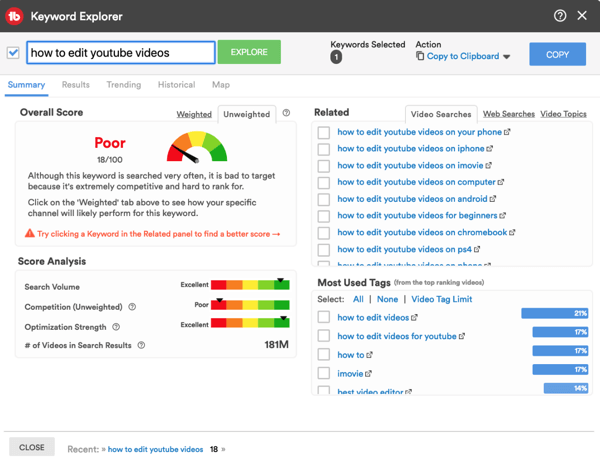Viewport: 600px width, 462px height.
Task: Open external link icon for 'imovie' tag
Action: [x=368, y=374]
